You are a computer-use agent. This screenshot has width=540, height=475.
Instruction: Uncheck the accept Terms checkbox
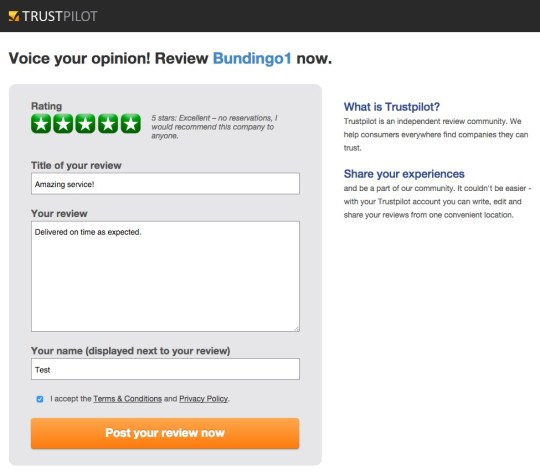click(40, 399)
